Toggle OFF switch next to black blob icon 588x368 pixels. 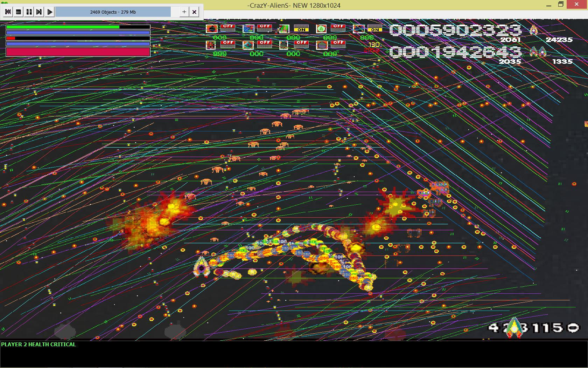[x=227, y=28]
